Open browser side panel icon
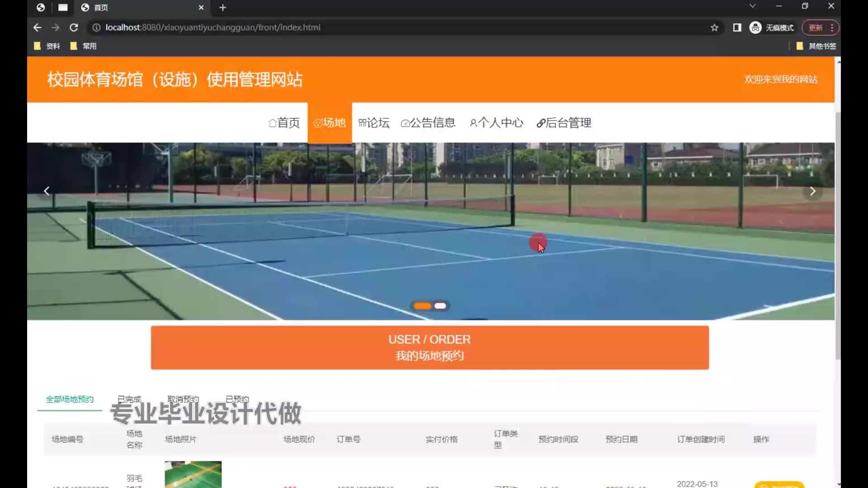 pyautogui.click(x=737, y=28)
